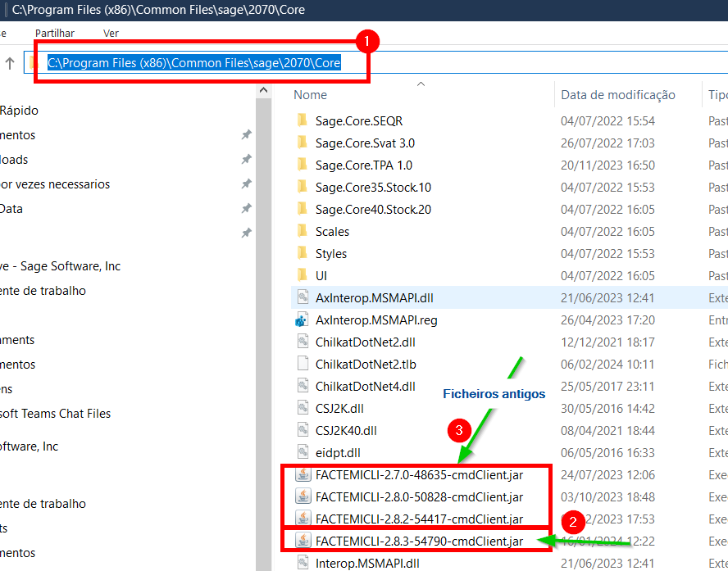Select file name ChilkatDotNet4.dll
Viewport: 728px width, 571px height.
pyautogui.click(x=366, y=387)
